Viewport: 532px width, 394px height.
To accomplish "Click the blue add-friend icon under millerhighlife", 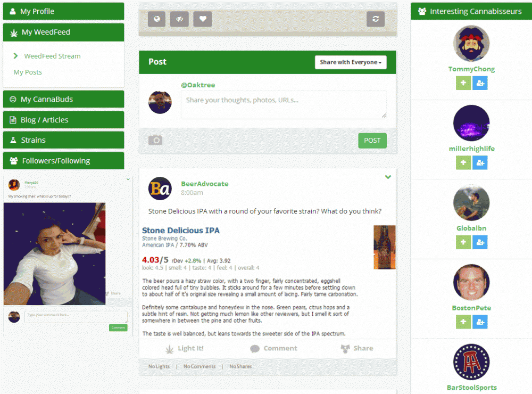I will point(480,163).
